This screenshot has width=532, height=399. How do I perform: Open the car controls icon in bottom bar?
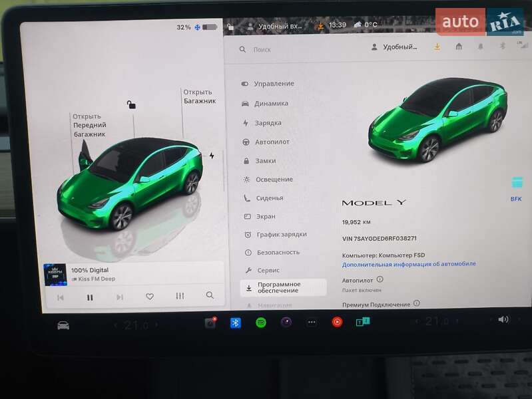point(63,325)
